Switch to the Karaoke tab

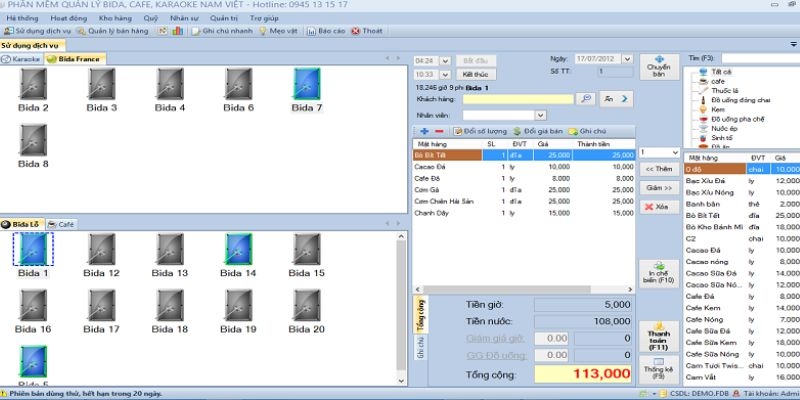21,59
